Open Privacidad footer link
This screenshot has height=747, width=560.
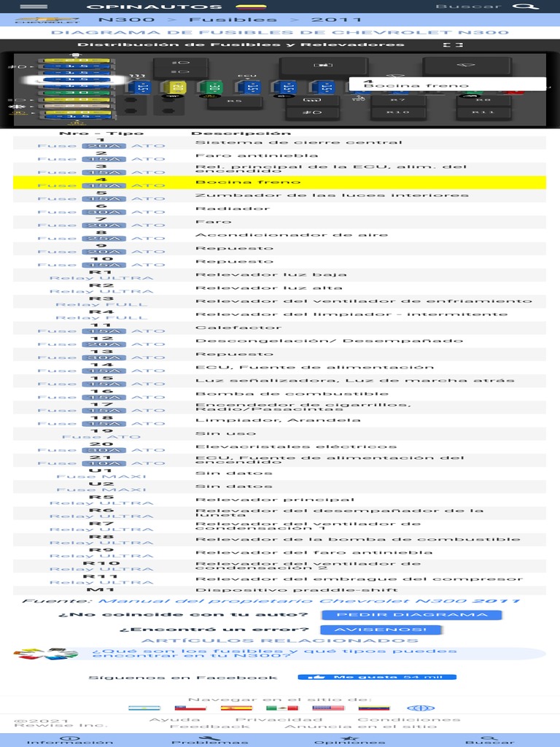point(279,719)
